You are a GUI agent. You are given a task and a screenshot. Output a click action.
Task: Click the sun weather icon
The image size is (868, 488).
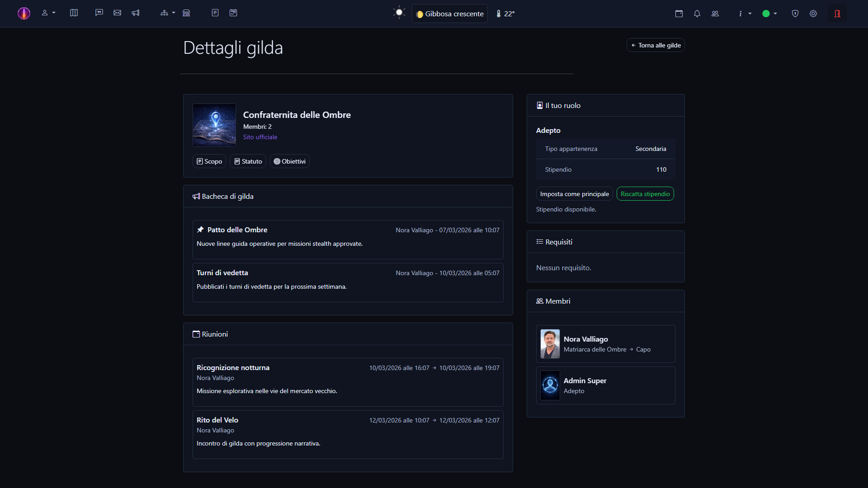pyautogui.click(x=399, y=13)
